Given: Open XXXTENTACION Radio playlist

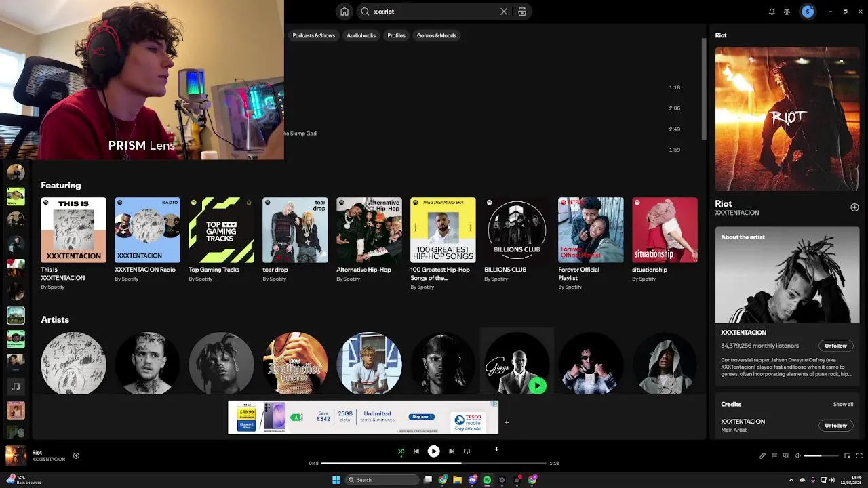Looking at the screenshot, I should click(147, 240).
